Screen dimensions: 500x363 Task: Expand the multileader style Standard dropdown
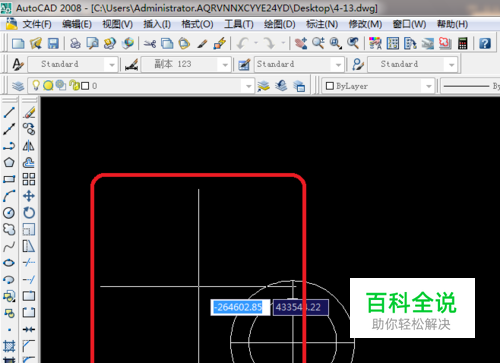452,65
